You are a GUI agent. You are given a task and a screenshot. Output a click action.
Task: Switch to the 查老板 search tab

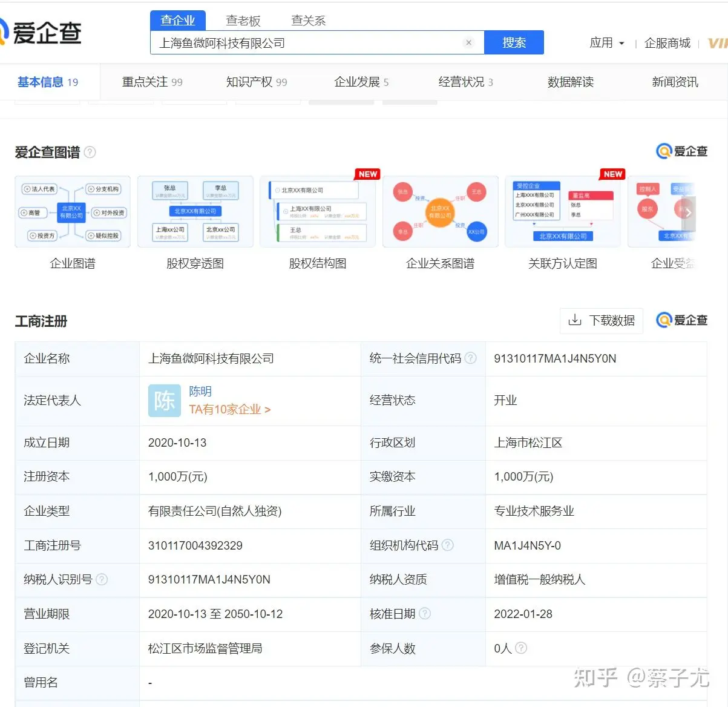coord(243,21)
